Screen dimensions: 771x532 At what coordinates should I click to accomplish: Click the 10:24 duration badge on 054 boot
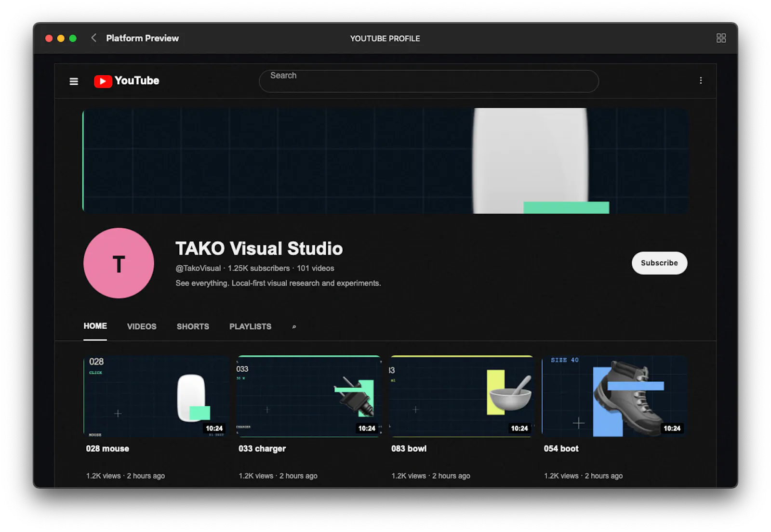[672, 428]
